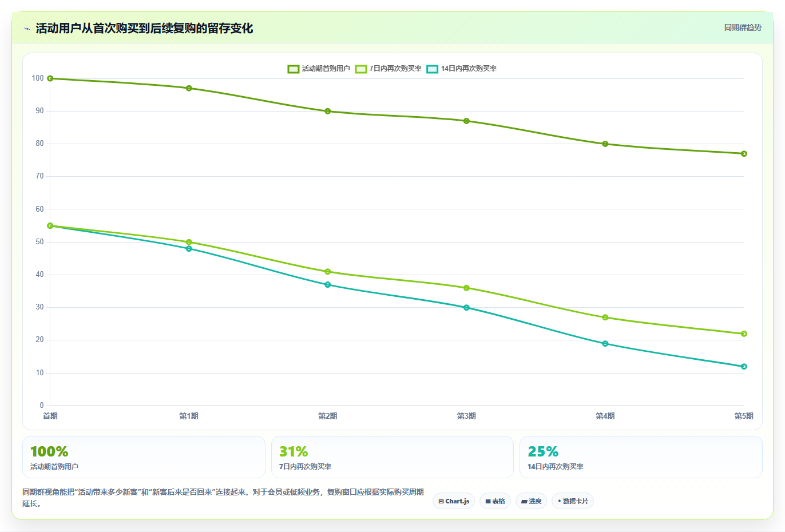Screen dimensions: 785x532
Task: Select the 进度 tag
Action: 531,501
